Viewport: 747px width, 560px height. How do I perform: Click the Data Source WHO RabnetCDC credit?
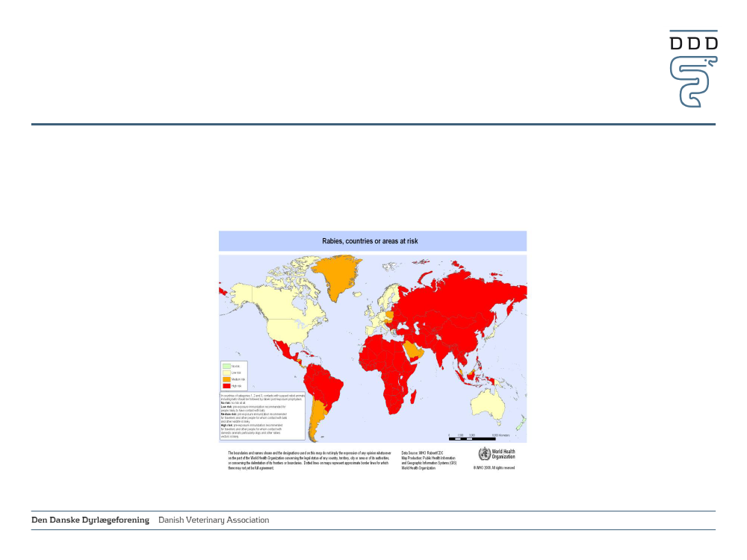click(x=422, y=453)
